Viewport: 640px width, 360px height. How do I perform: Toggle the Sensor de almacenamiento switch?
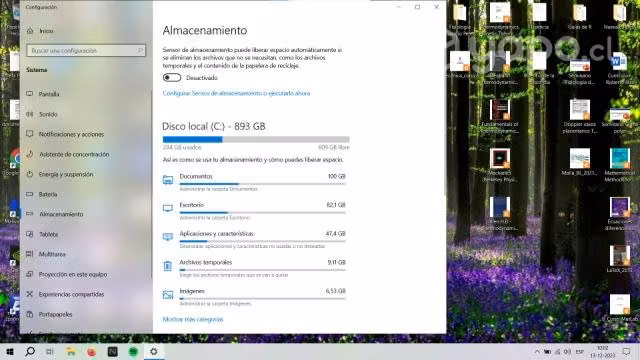pos(172,78)
